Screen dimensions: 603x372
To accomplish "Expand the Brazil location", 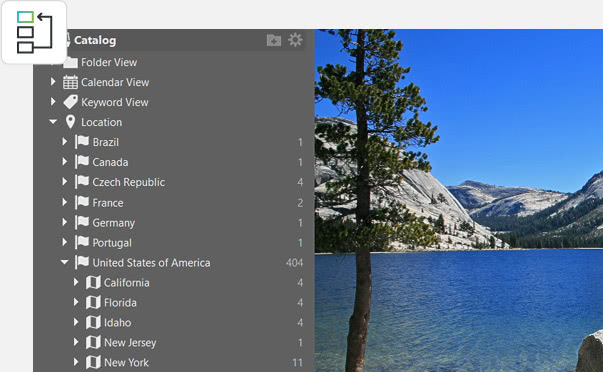I will click(65, 142).
